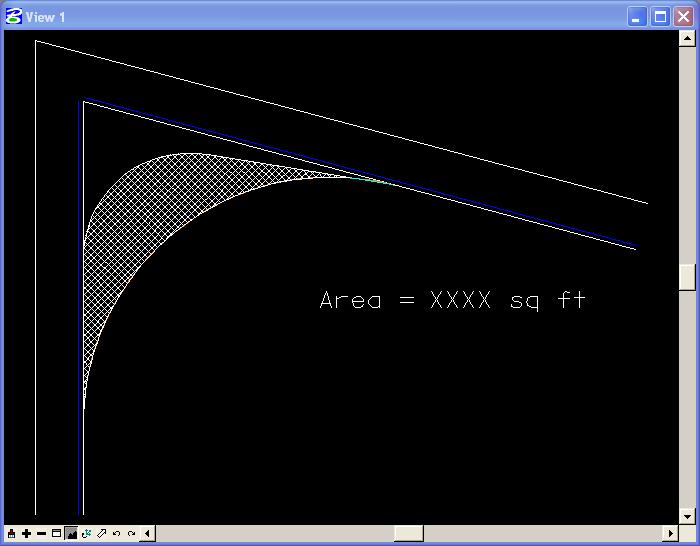700x546 pixels.
Task: Choose the Rotate View icon
Action: (87, 533)
